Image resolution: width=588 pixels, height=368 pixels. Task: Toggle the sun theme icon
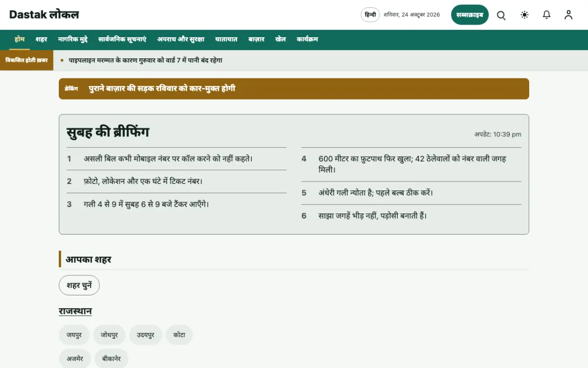525,15
